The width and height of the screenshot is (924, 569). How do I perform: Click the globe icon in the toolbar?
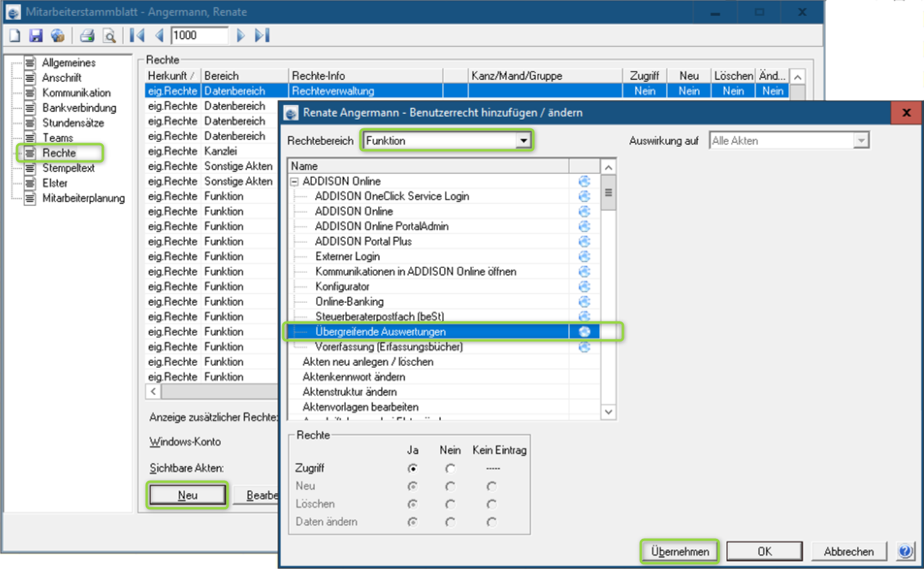[x=57, y=36]
